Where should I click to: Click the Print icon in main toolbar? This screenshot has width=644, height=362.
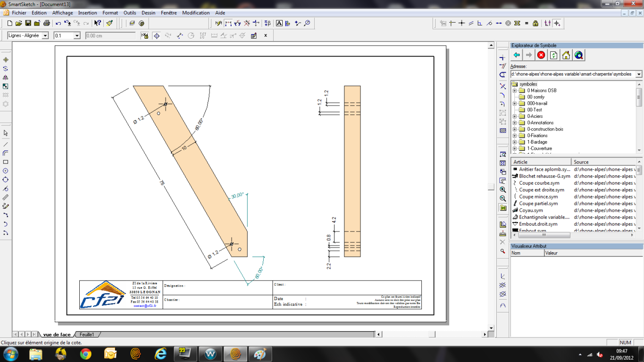(46, 23)
